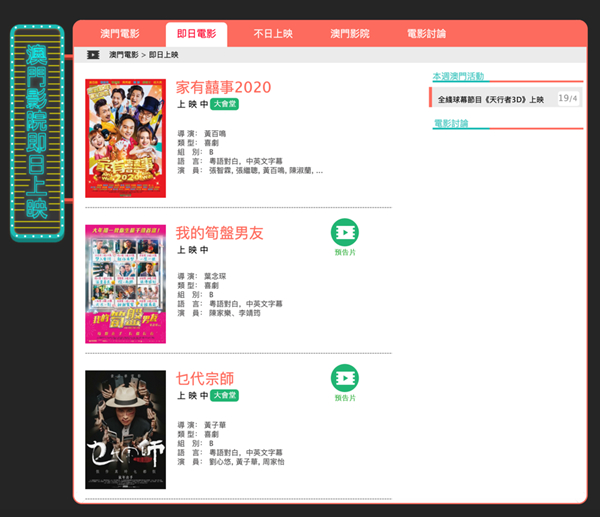Screen dimensions: 600x517
Task: Click the 即日上映 breadcrumb text
Action: tap(163, 55)
